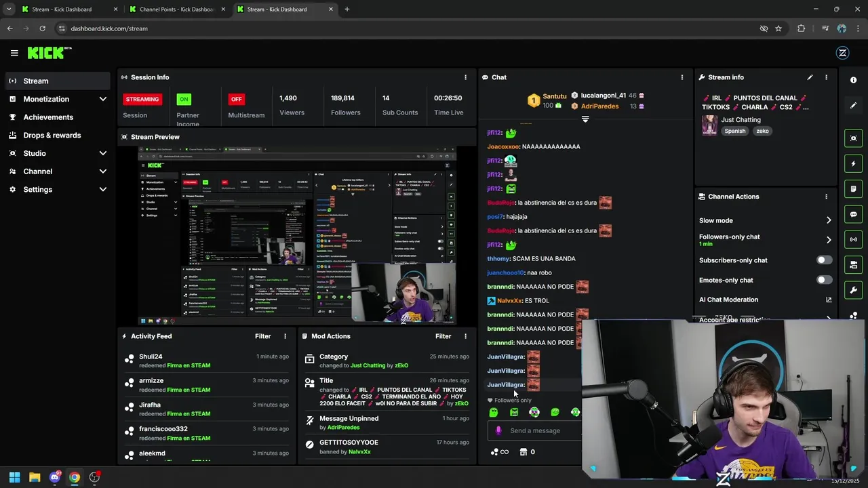The width and height of the screenshot is (868, 488).
Task: Open Discord from the taskbar
Action: (x=55, y=477)
